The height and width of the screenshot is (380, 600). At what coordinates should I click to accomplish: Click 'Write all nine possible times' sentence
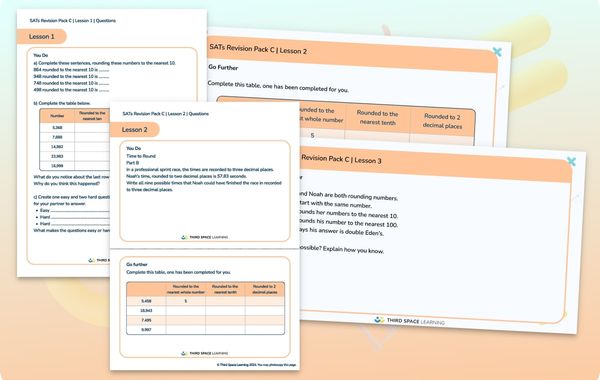[x=204, y=186]
